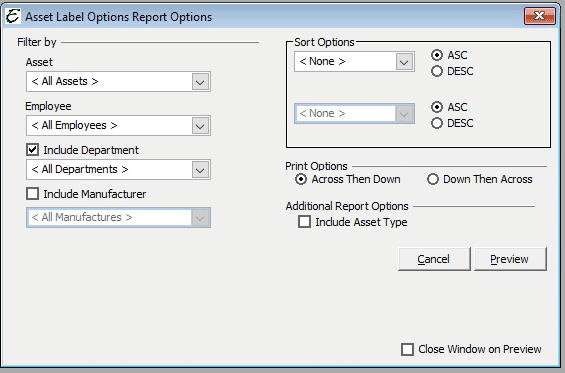The height and width of the screenshot is (373, 565).
Task: Click the app icon in the title bar
Action: [x=13, y=16]
